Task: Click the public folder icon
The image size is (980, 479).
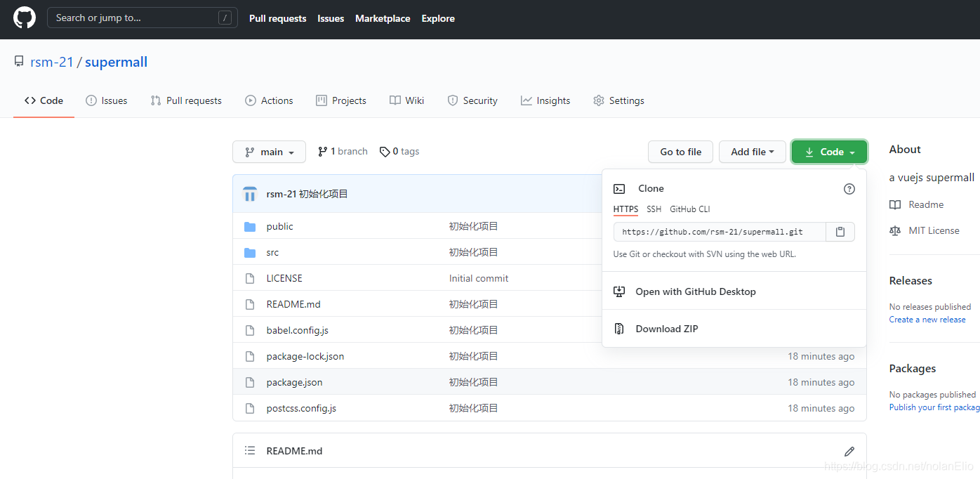Action: coord(250,226)
